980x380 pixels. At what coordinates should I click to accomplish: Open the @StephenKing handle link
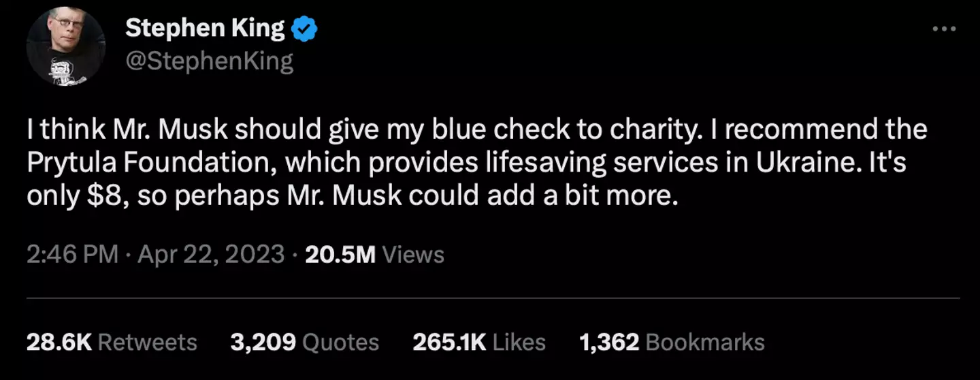pos(209,62)
